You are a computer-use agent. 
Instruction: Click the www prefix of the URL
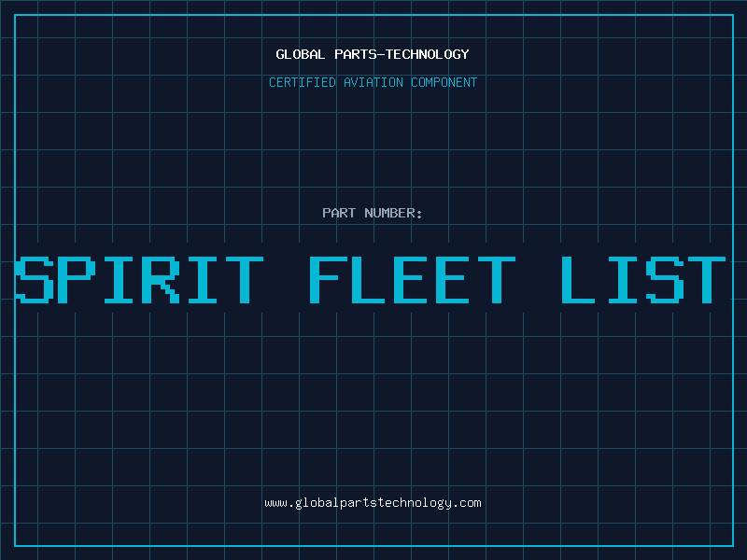click(275, 503)
